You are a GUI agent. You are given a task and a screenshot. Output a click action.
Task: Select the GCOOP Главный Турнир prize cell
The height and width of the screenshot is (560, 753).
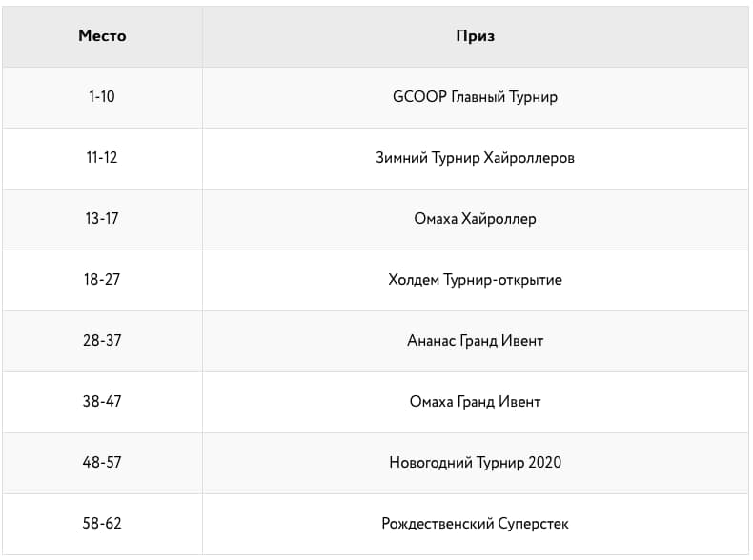point(476,97)
